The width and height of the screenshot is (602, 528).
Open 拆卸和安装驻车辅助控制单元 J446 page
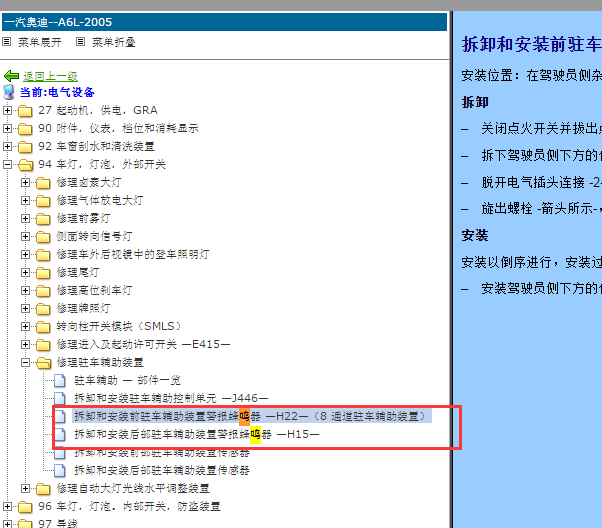171,399
